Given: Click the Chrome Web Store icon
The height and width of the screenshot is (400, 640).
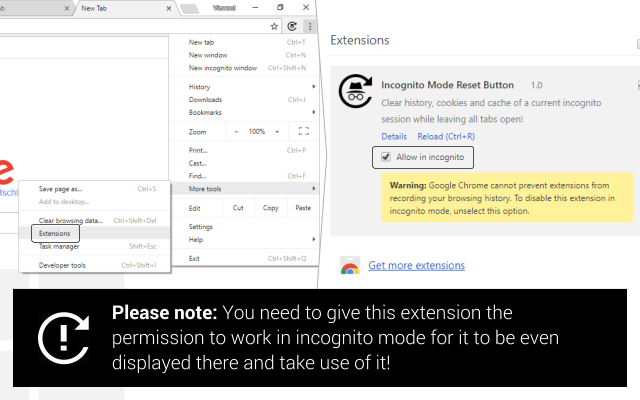Looking at the screenshot, I should [350, 265].
